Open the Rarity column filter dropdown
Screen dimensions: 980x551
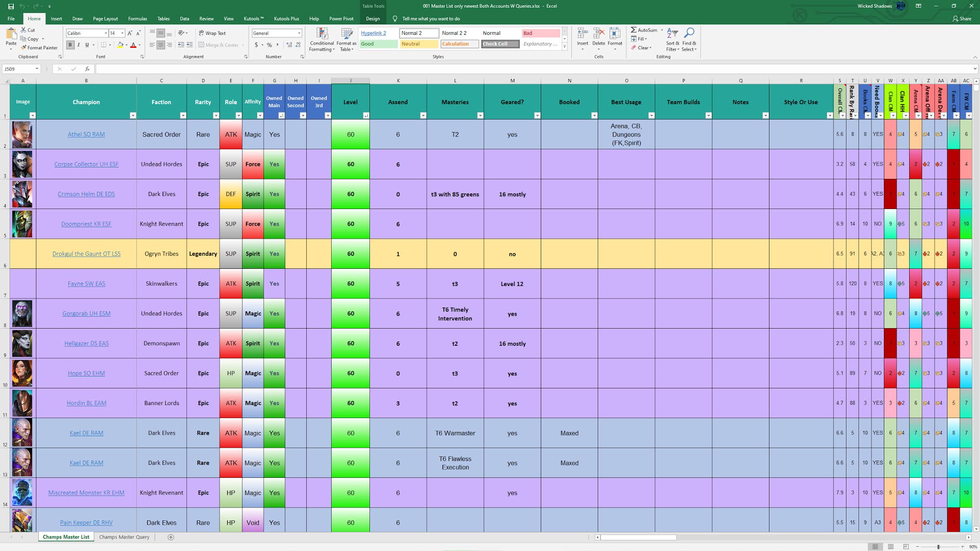click(x=216, y=115)
